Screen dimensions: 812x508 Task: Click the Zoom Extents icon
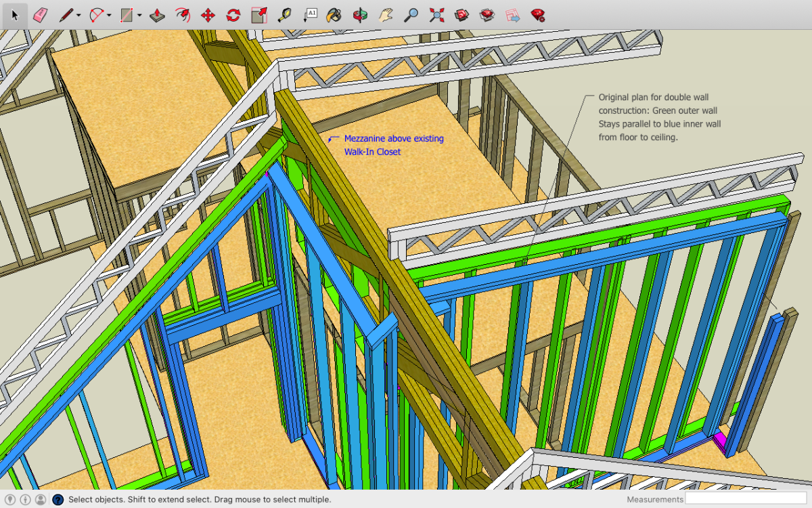(437, 15)
